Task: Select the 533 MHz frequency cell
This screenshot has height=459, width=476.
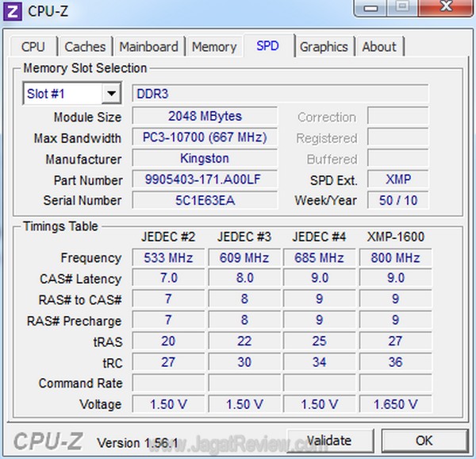Action: pyautogui.click(x=168, y=257)
